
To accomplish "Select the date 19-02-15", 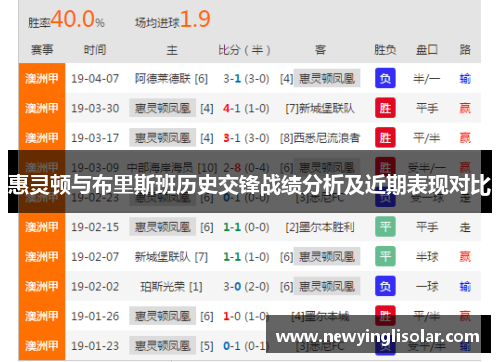I will 95,227.
